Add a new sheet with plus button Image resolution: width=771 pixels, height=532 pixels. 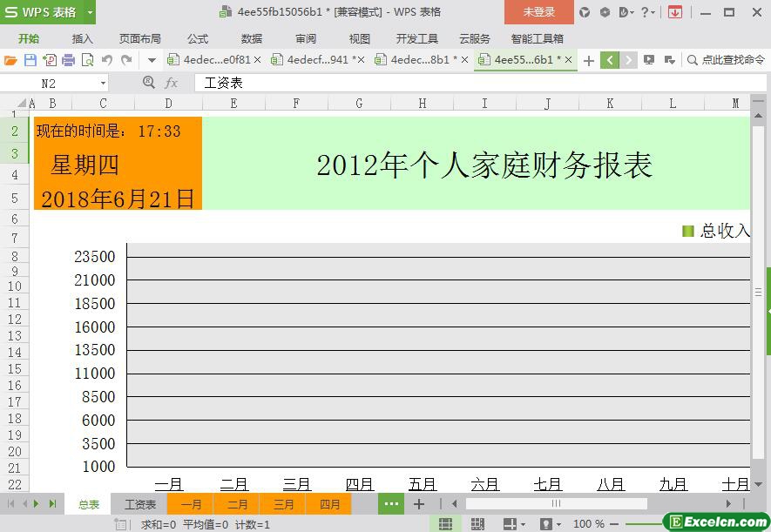click(419, 504)
